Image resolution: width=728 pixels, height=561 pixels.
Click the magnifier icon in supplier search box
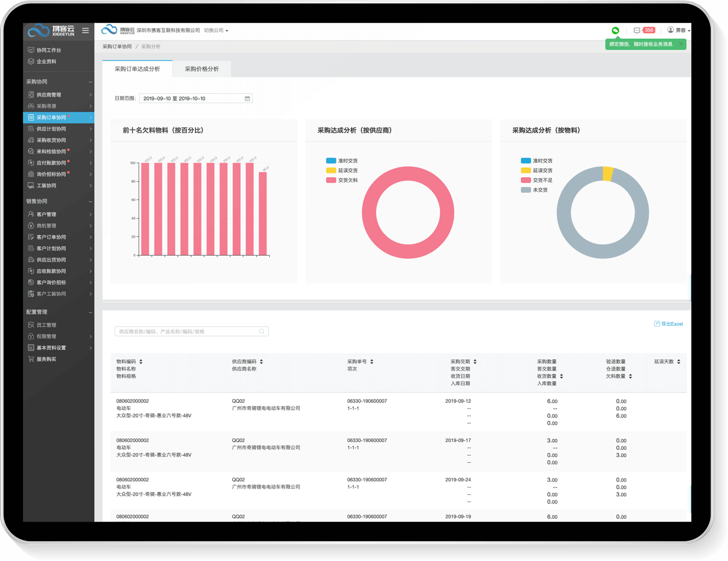(x=262, y=332)
